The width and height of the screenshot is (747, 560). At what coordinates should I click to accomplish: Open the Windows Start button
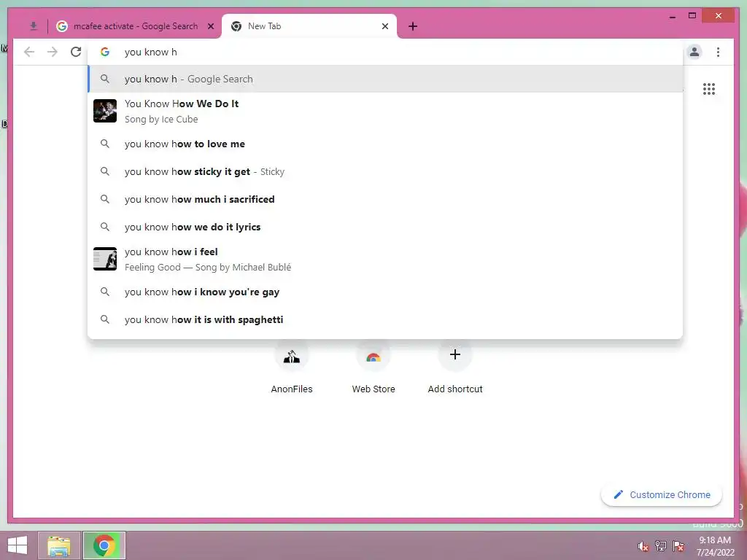click(18, 545)
